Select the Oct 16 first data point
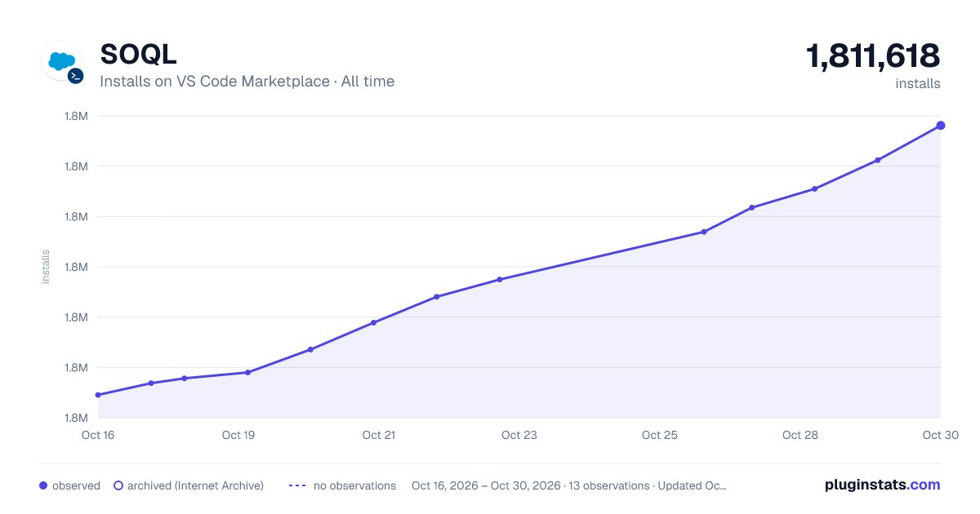 pyautogui.click(x=98, y=395)
